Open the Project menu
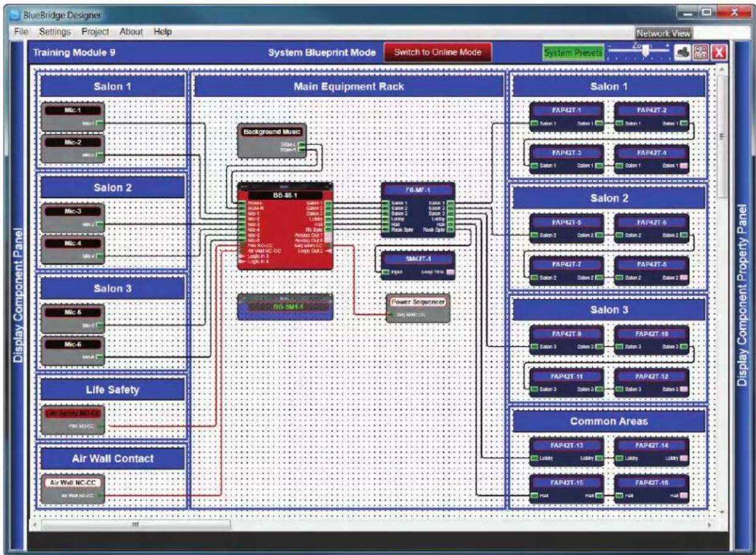756x555 pixels. (95, 32)
